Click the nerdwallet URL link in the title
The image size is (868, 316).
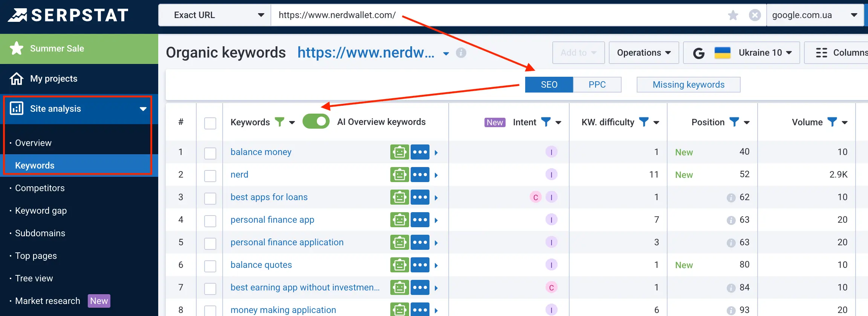click(x=366, y=53)
